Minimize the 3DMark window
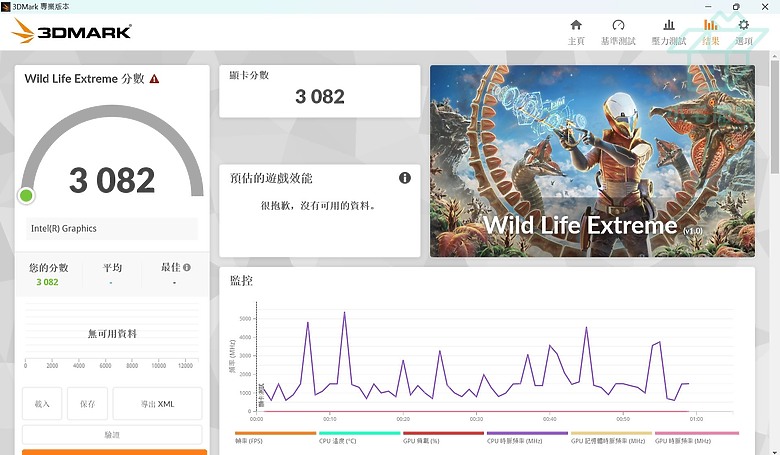Viewport: 780px width, 455px height. [x=708, y=6]
